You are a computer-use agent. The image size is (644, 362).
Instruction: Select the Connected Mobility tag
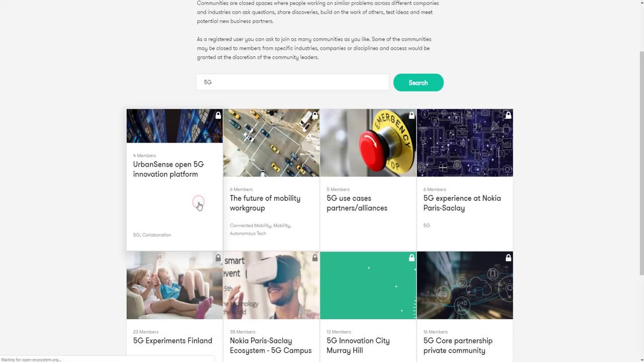click(250, 226)
